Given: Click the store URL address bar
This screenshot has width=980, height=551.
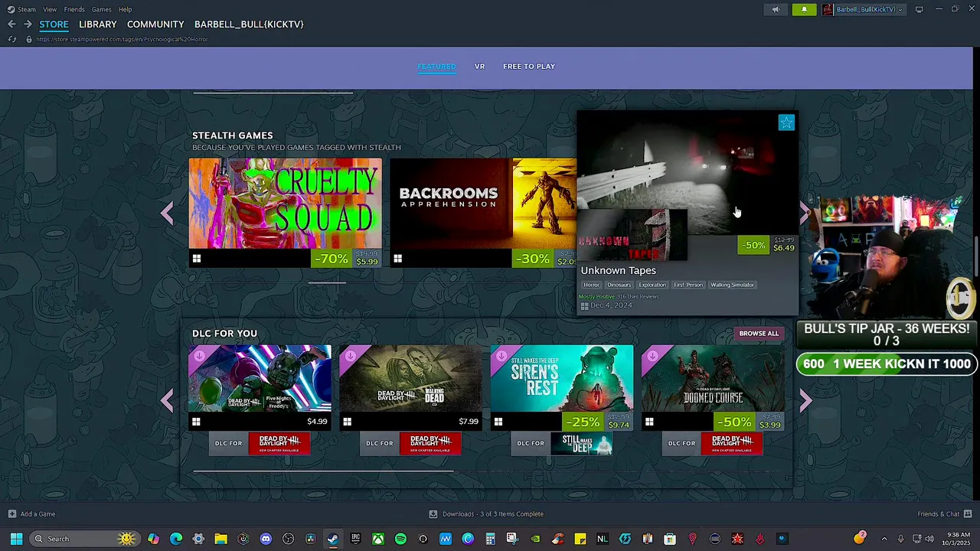Looking at the screenshot, I should tap(122, 39).
